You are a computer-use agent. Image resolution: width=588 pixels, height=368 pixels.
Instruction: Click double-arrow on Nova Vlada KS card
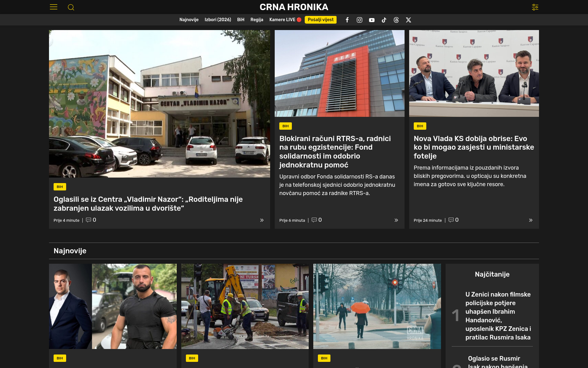coord(531,220)
